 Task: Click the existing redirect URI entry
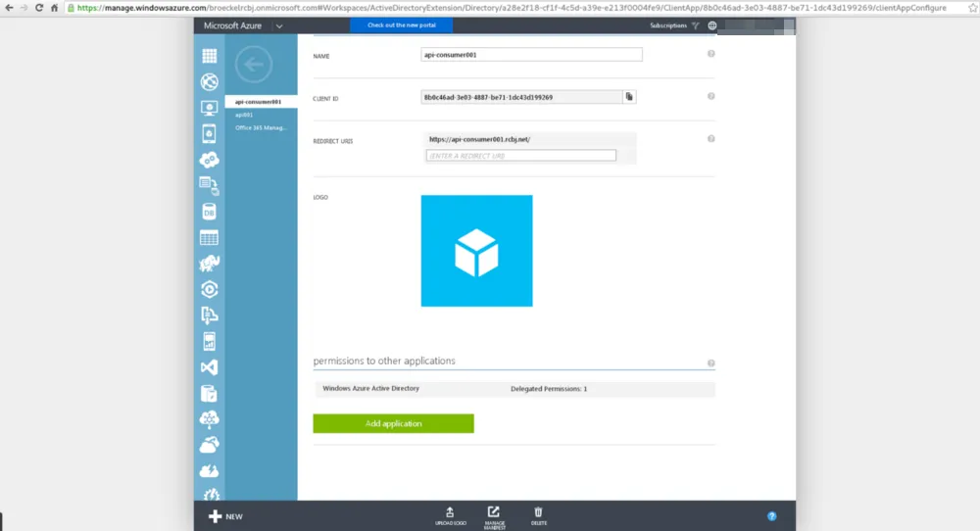pos(479,139)
